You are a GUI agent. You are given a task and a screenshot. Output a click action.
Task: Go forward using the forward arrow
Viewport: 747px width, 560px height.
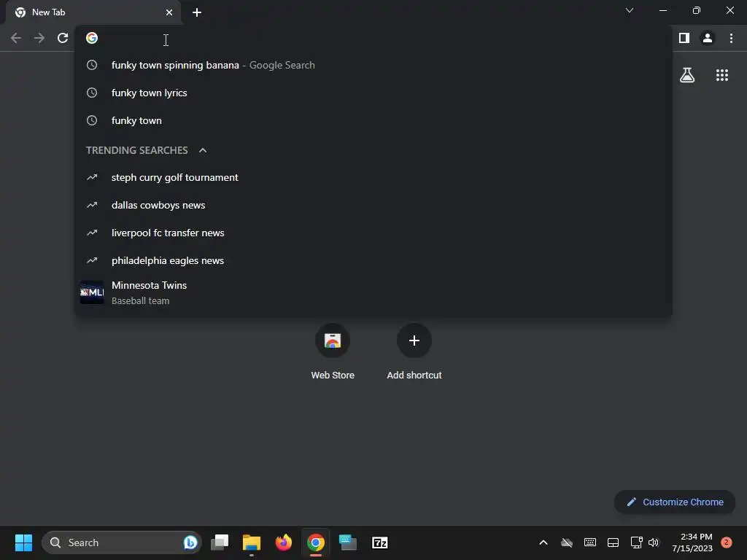click(x=39, y=38)
